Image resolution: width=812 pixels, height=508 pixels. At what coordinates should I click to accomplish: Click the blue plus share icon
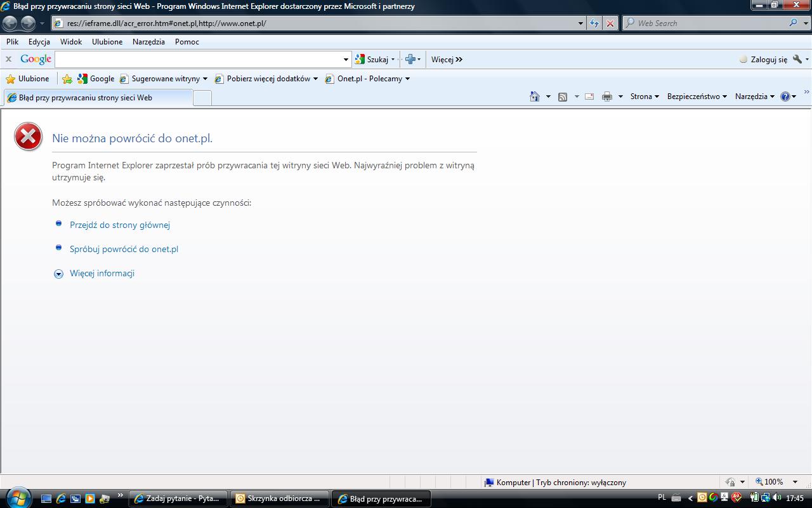click(410, 59)
